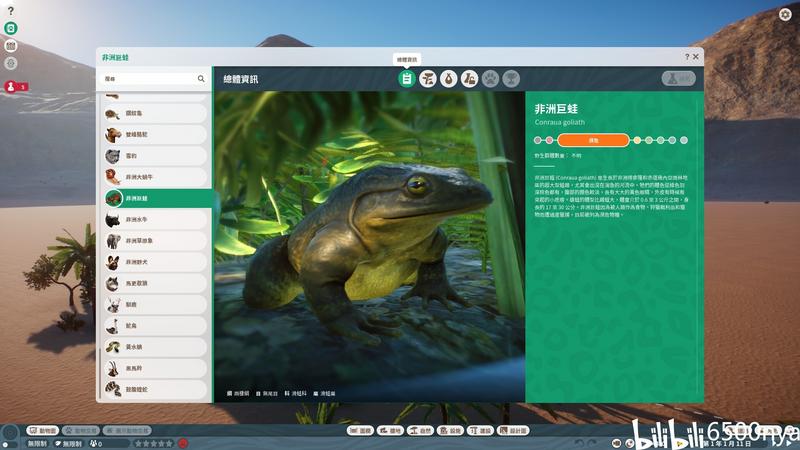Viewport: 800px width, 450px height.
Task: Open the 設施 facilities menu button
Action: (x=451, y=431)
